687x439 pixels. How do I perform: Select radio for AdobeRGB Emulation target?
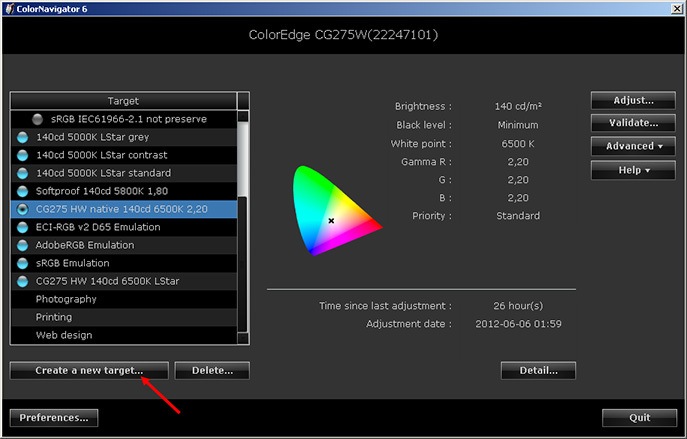22,245
